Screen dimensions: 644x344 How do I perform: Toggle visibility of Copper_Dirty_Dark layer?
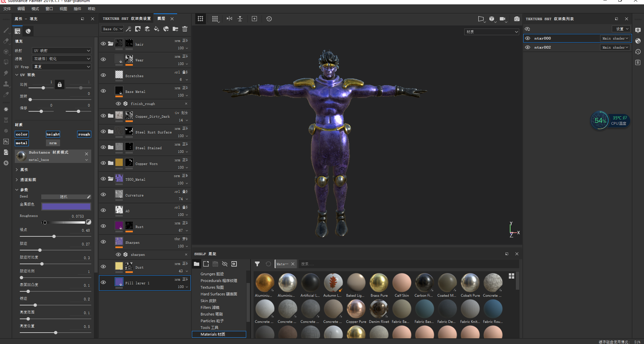[103, 116]
